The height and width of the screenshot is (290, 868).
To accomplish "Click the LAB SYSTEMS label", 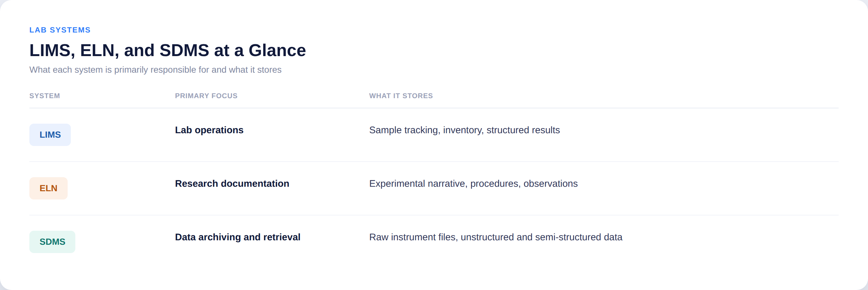I will [x=60, y=30].
